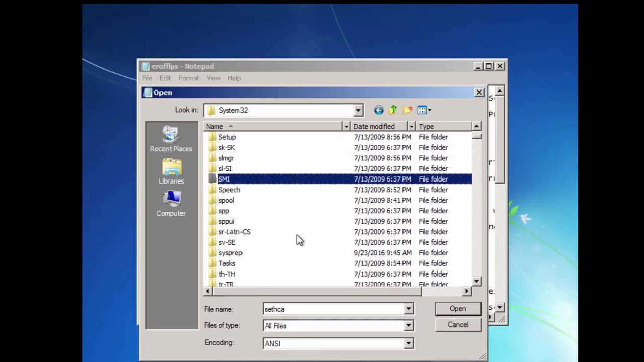Select the sr-Latn-CS folder icon
644x362 pixels.
coord(212,232)
